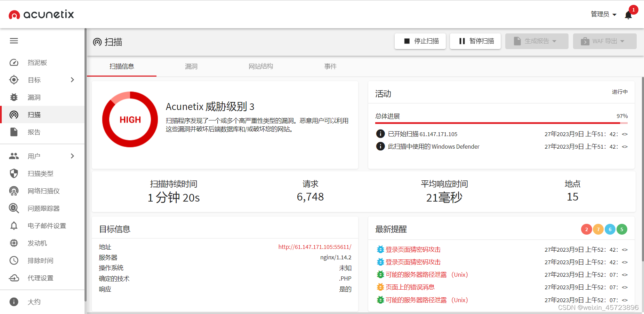Expand the 页面上的错误消息 alert arrow
This screenshot has width=644, height=314.
[625, 287]
